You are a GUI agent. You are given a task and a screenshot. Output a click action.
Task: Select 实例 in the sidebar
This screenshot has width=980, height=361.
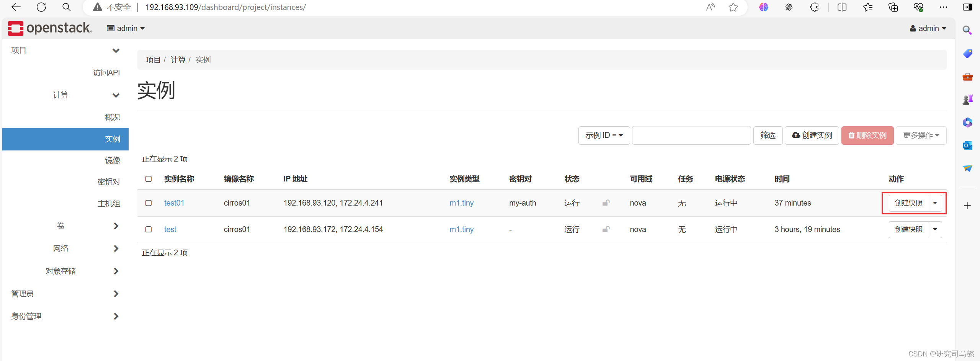pos(65,139)
